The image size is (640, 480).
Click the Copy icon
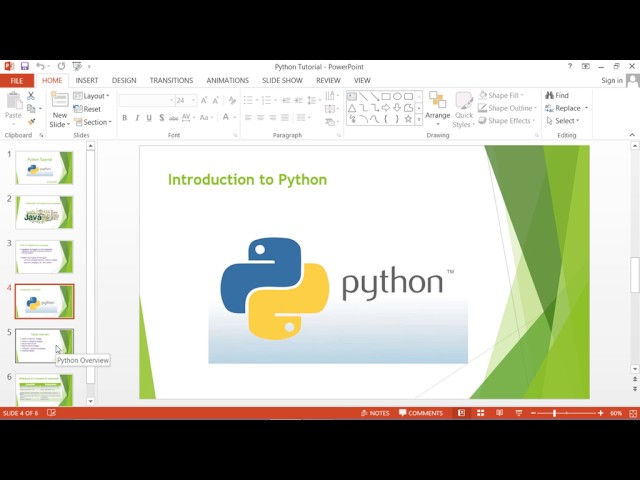click(x=31, y=109)
